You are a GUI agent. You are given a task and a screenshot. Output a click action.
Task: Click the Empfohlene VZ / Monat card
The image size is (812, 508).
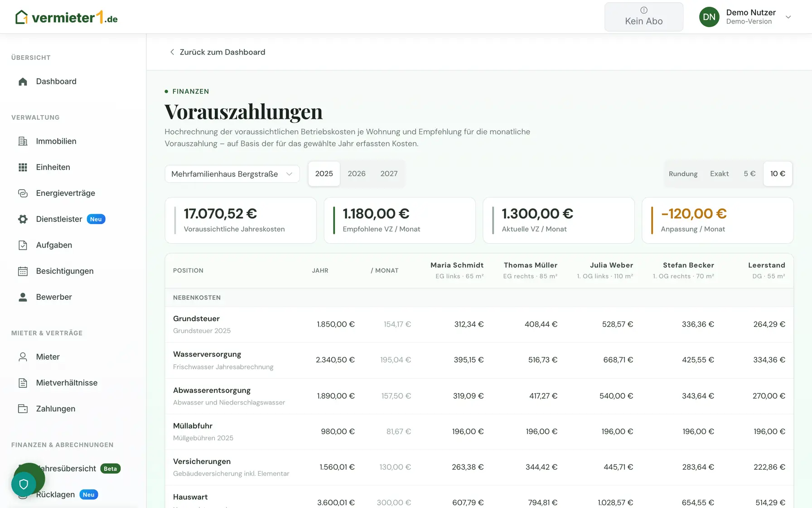pos(400,220)
